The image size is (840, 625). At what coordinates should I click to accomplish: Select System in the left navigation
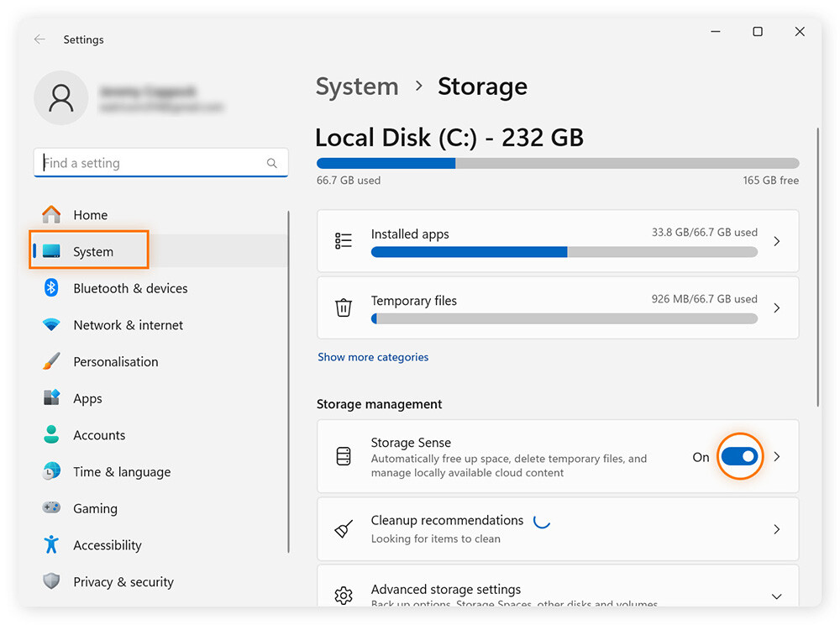(x=95, y=250)
